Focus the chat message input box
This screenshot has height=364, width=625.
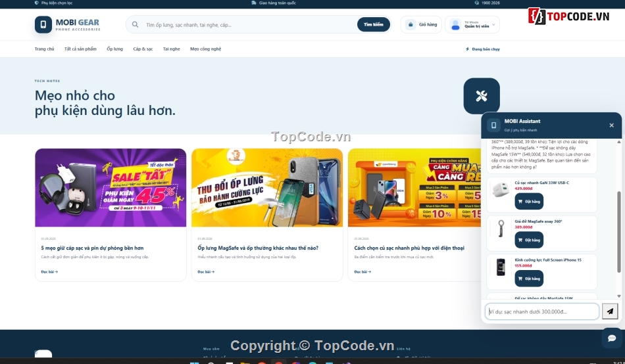pyautogui.click(x=542, y=311)
